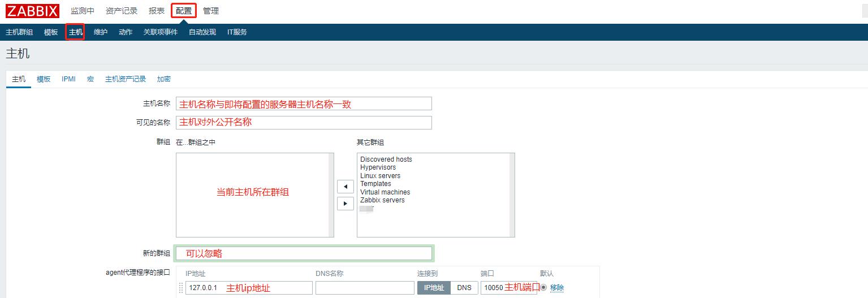
Task: Open the 资产记录 menu
Action: (x=122, y=11)
